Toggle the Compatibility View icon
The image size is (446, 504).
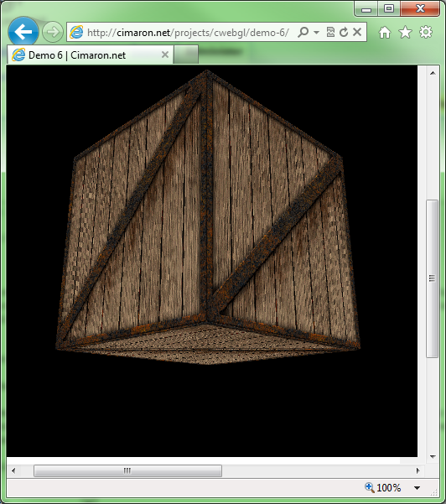pos(330,32)
